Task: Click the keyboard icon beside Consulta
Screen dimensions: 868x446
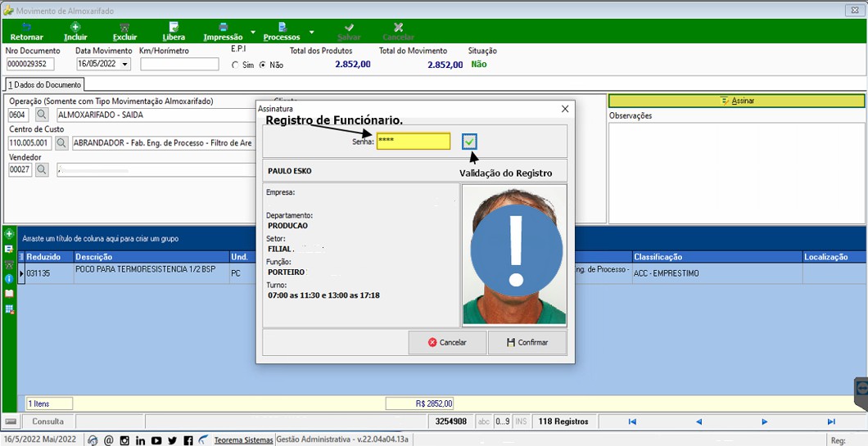Action: click(x=11, y=421)
